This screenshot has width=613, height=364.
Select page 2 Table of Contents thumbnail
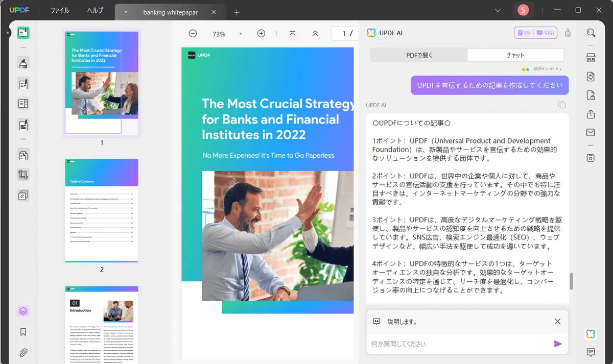(x=102, y=210)
